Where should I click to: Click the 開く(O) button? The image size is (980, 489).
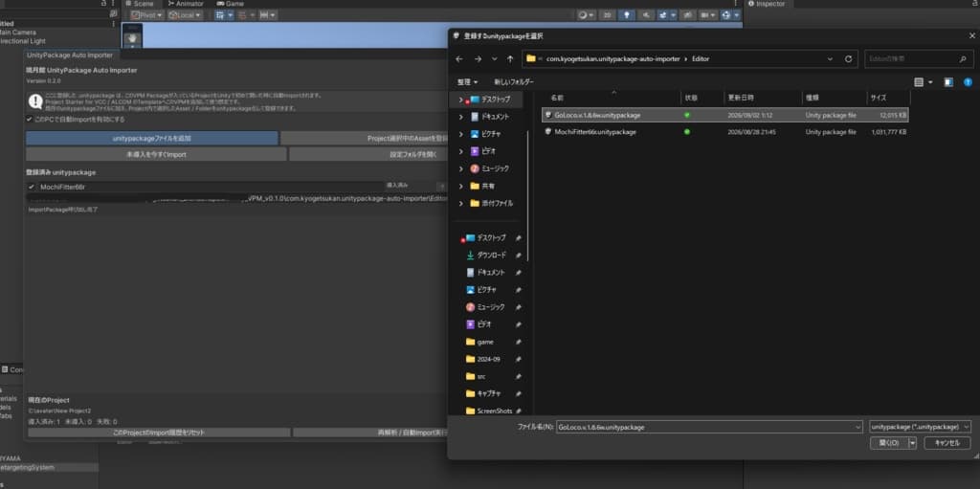[x=889, y=443]
